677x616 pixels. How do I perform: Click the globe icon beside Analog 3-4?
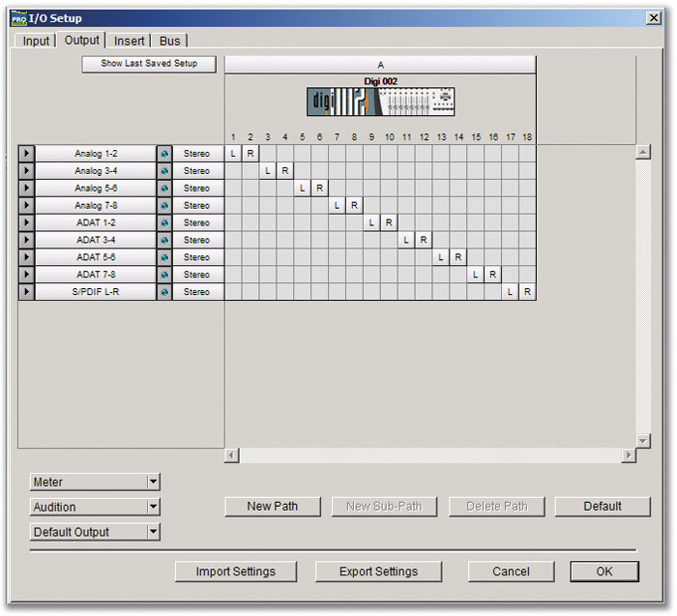(164, 171)
